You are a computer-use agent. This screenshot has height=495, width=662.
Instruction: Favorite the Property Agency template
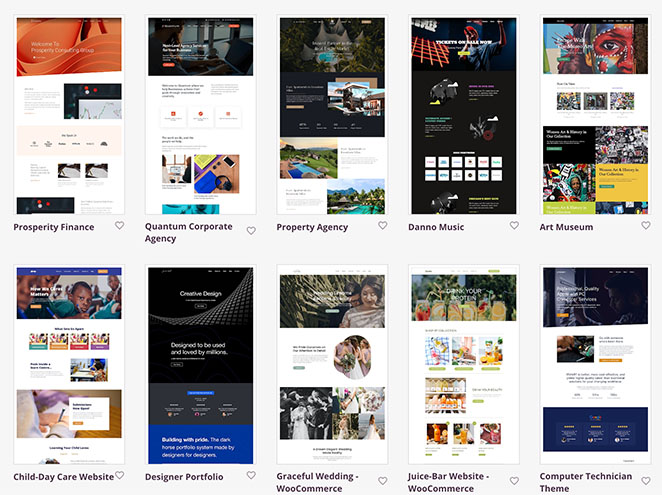coord(382,226)
